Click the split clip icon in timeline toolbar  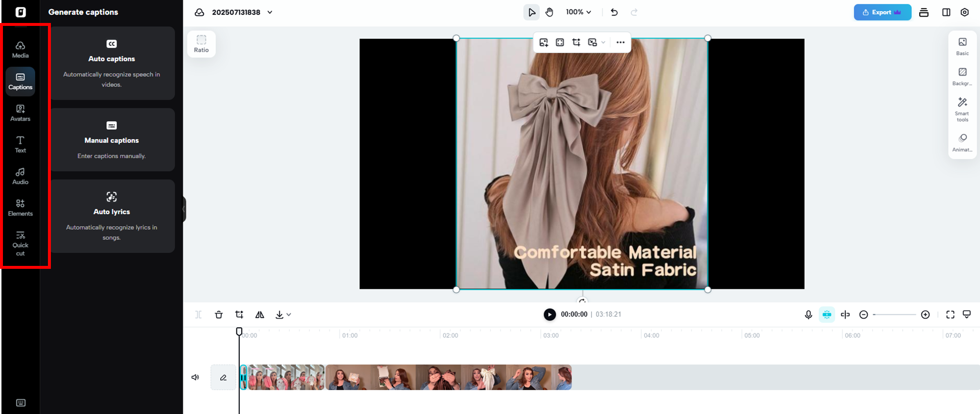coord(198,314)
